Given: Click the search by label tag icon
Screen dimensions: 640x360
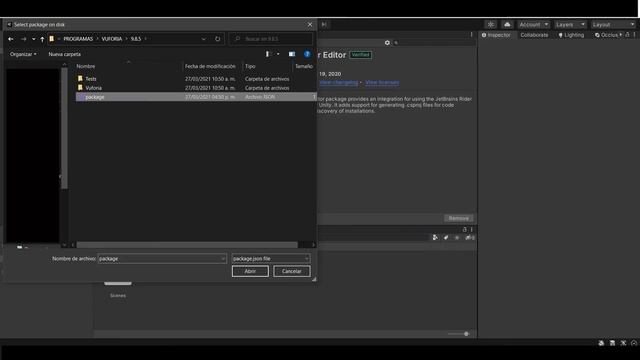Looking at the screenshot, I should [x=446, y=238].
